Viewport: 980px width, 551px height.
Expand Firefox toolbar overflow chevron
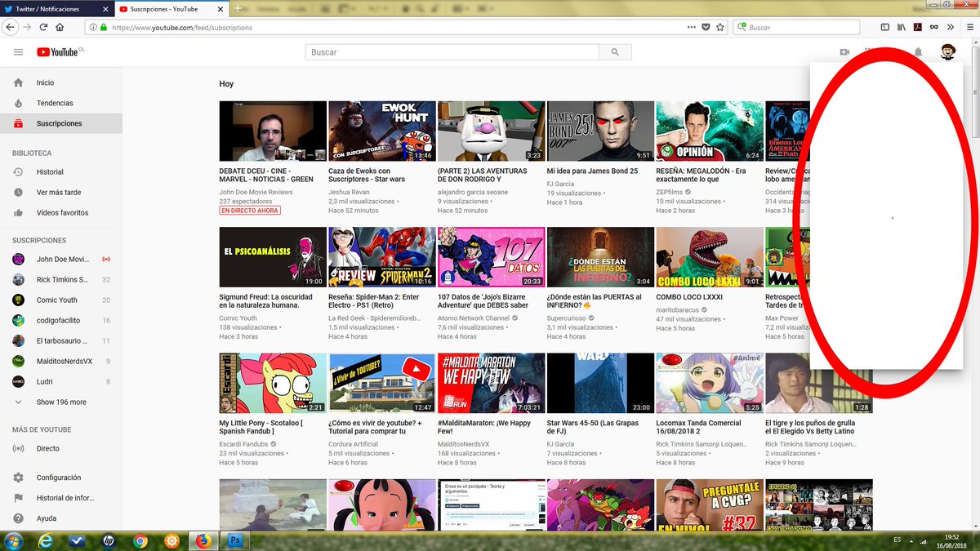click(951, 27)
